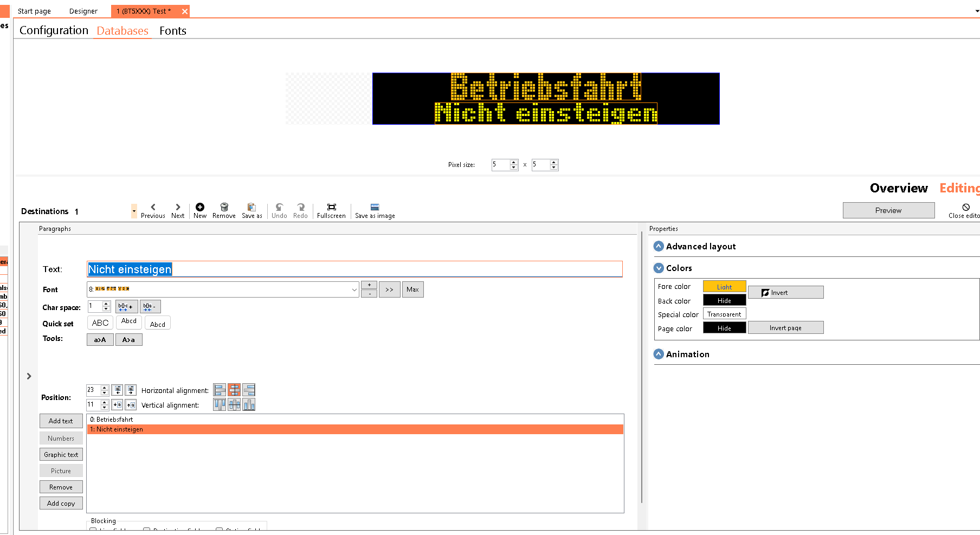Viewport: 980px width, 535px height.
Task: Go to Previous destination
Action: point(153,211)
